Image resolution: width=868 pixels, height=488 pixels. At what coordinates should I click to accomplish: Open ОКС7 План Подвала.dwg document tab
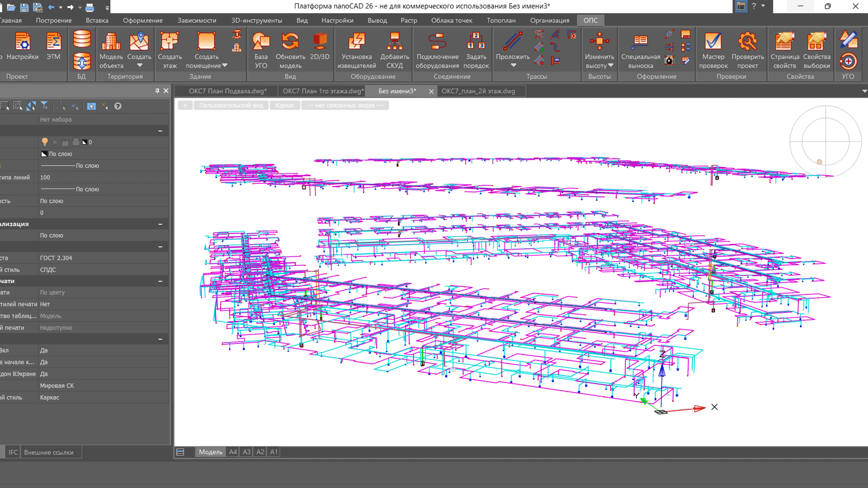227,91
